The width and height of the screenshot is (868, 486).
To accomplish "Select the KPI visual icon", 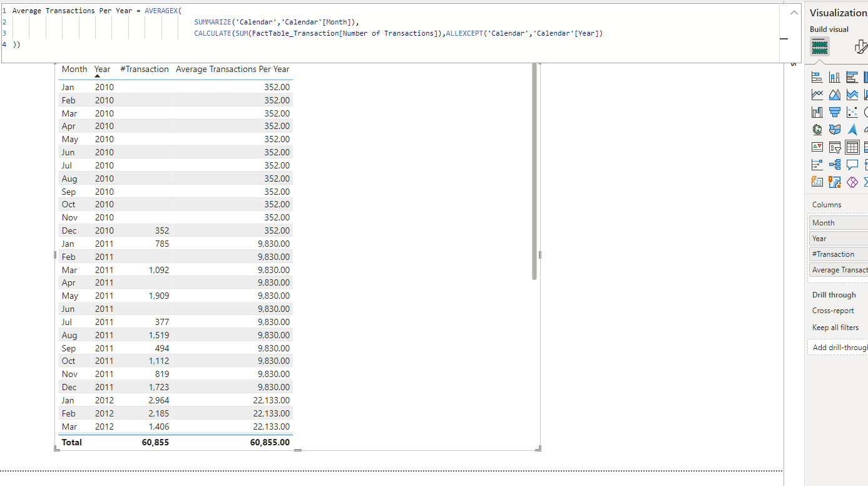I will coord(817,147).
